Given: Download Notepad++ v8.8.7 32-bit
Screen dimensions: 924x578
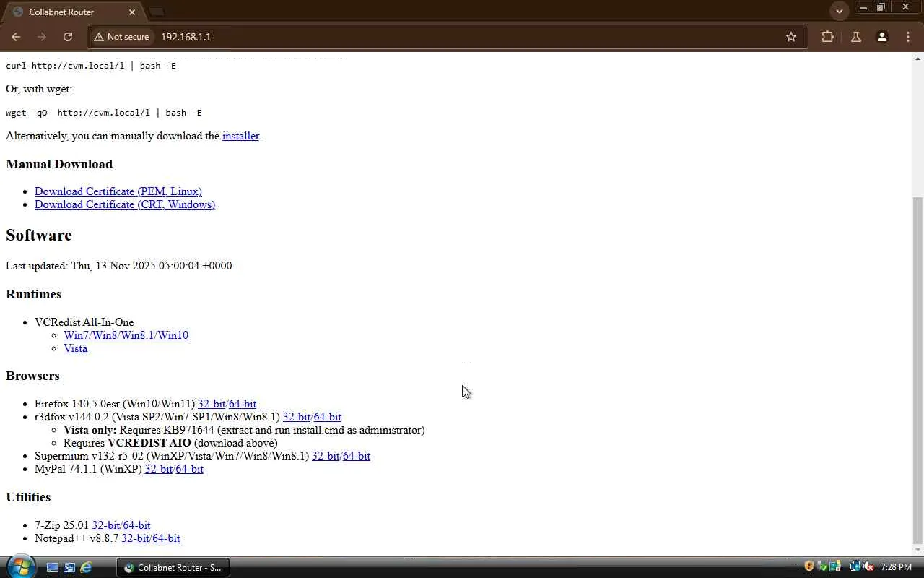Looking at the screenshot, I should pyautogui.click(x=135, y=538).
